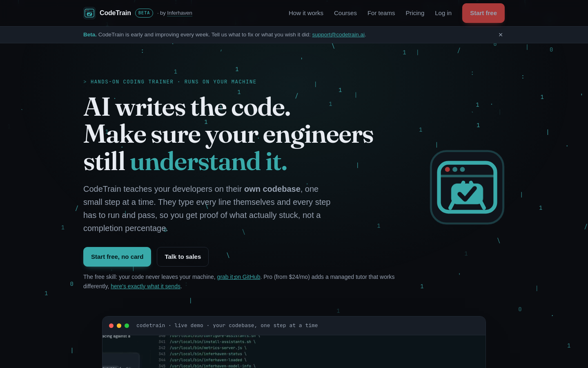
Task: Click the red Start free button
Action: pos(483,13)
